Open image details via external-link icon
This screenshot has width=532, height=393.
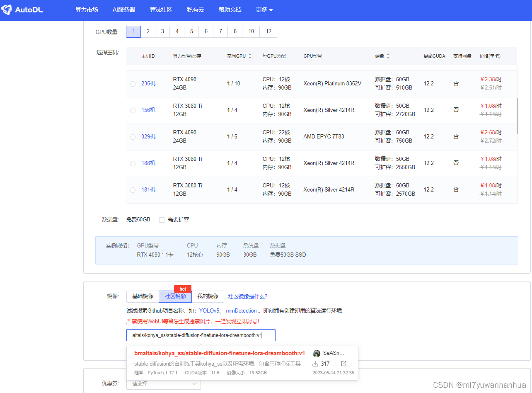(x=343, y=364)
